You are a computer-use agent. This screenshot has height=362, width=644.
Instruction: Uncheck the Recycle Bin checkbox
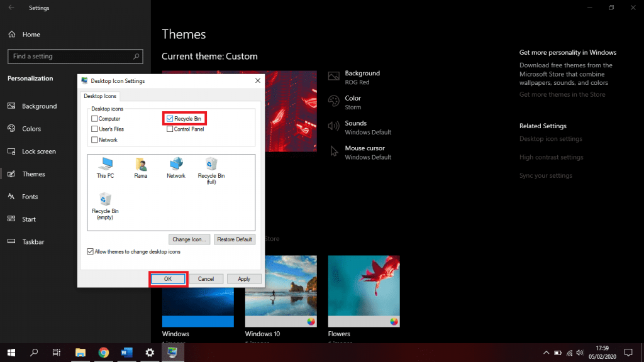[x=170, y=118]
